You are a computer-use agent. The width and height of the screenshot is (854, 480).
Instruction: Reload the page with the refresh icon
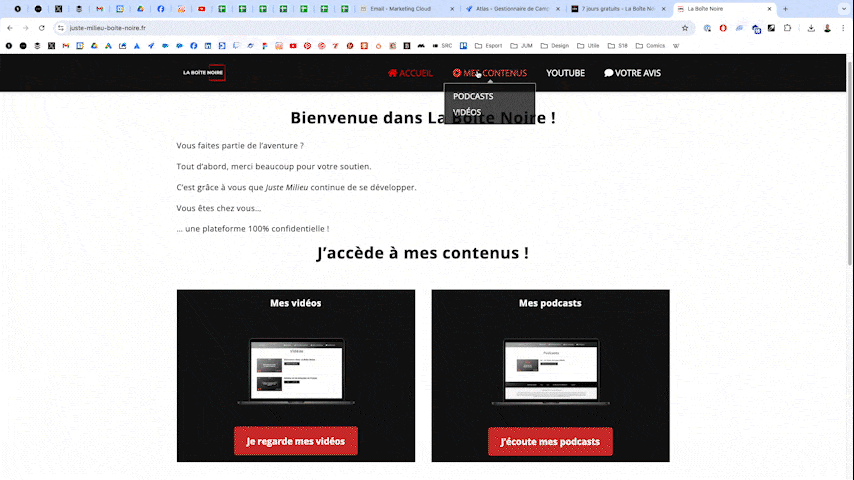[x=41, y=28]
